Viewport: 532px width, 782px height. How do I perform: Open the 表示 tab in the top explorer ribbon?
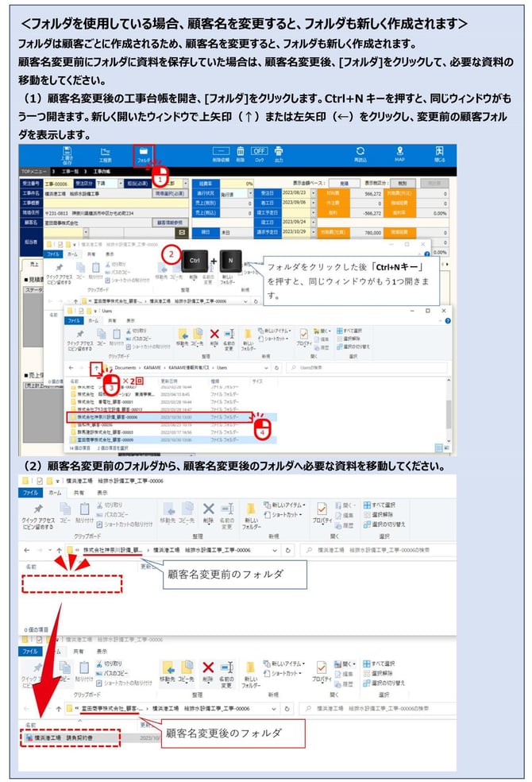click(102, 492)
